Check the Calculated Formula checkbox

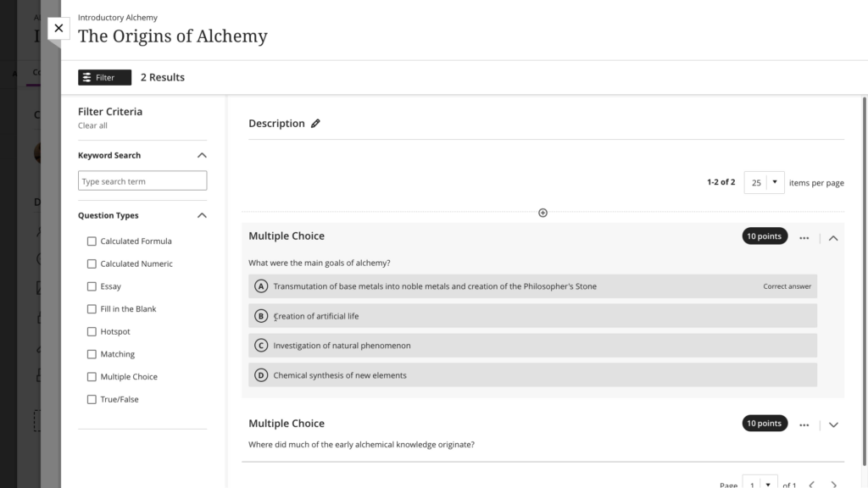pyautogui.click(x=92, y=241)
